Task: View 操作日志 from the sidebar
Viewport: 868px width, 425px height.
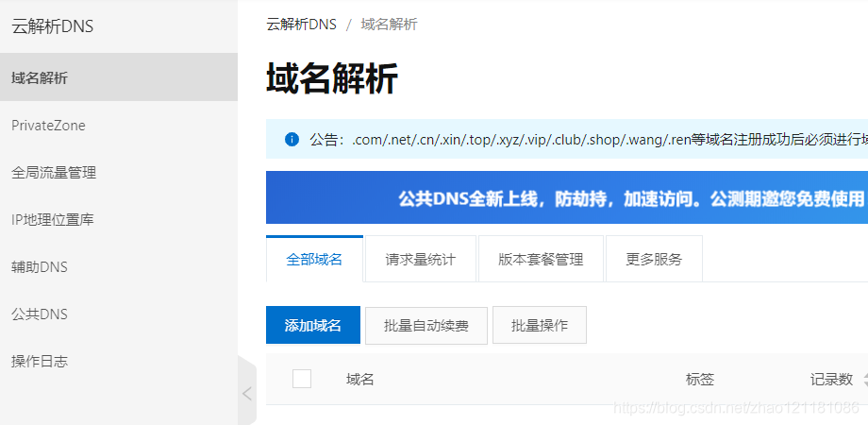Action: [119, 362]
